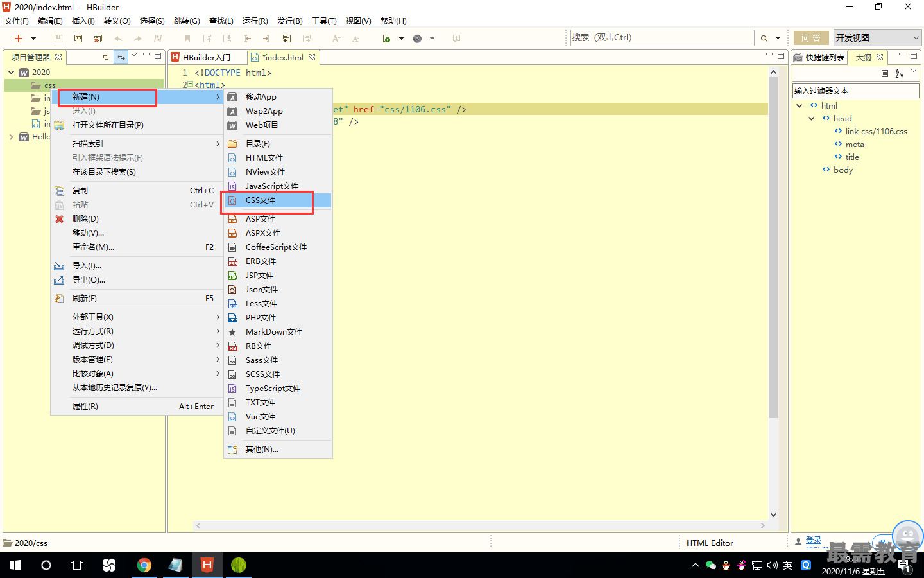924x578 pixels.
Task: Choose 其他(N)... in the submenu
Action: point(278,449)
